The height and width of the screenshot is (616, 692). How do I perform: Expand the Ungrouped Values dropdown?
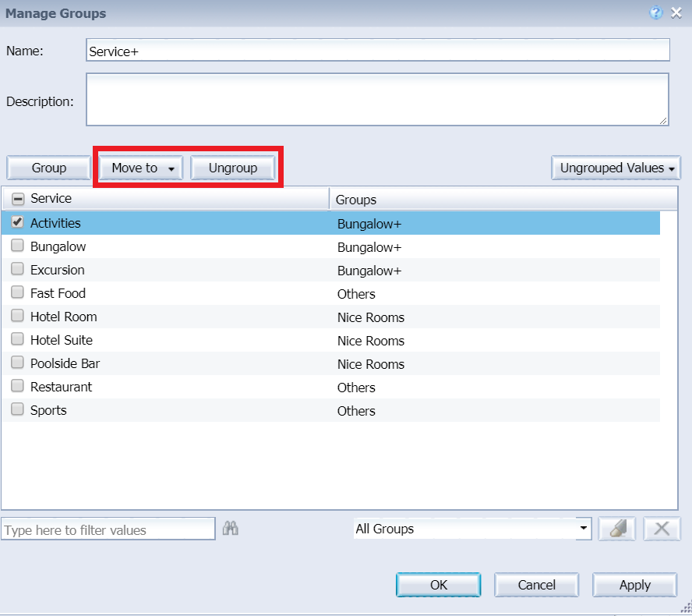616,168
